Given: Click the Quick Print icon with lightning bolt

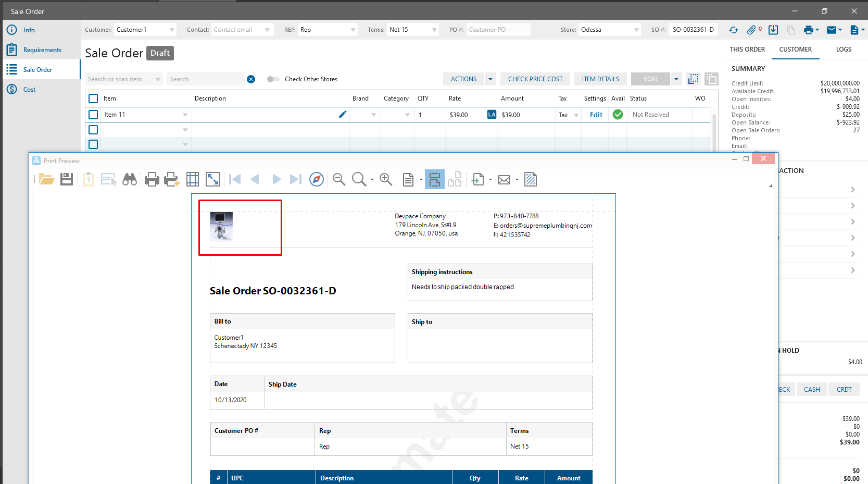Looking at the screenshot, I should tap(172, 180).
